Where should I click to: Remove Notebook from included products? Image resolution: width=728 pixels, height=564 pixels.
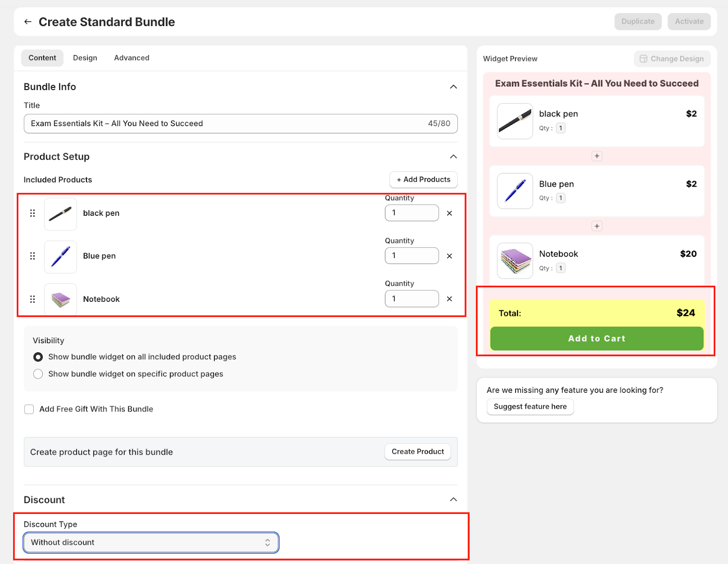[450, 299]
